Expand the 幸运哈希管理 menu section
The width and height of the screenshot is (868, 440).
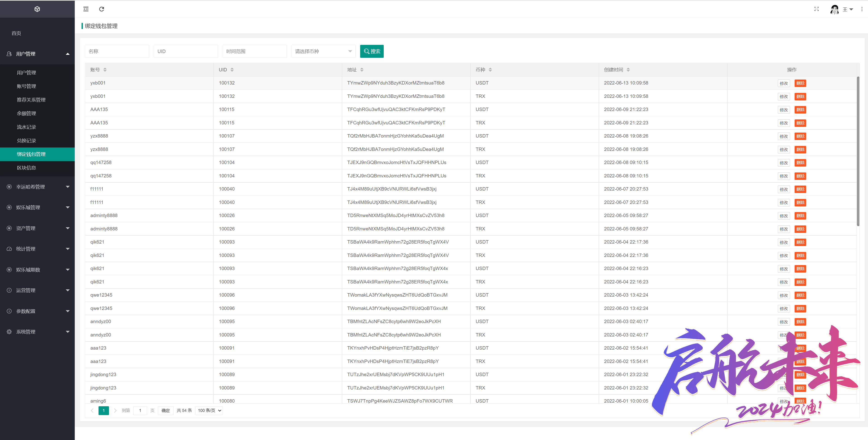(37, 187)
